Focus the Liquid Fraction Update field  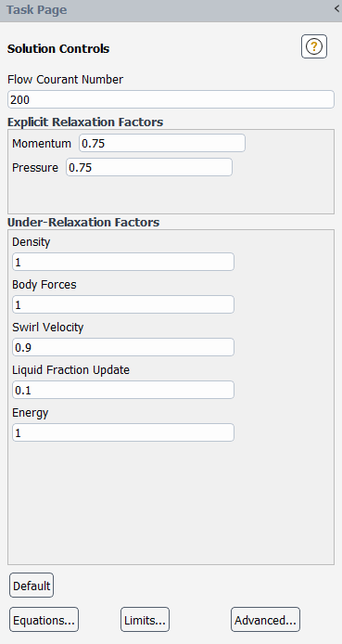tap(123, 390)
